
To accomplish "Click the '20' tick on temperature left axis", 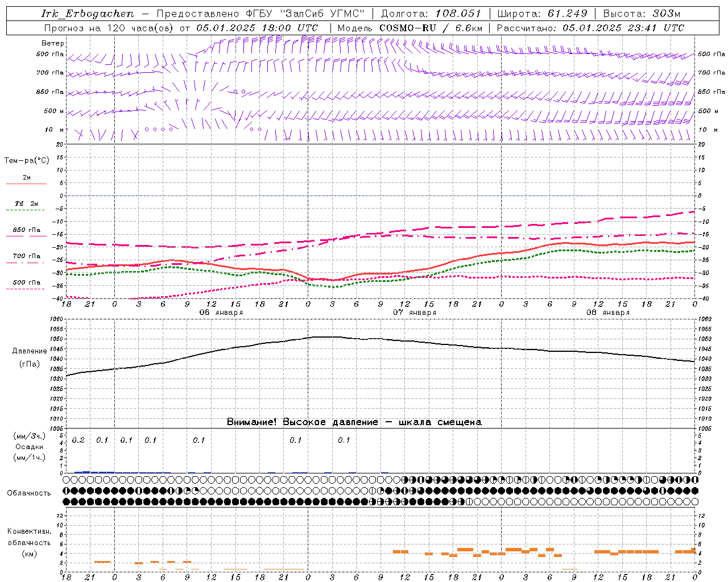I will tap(61, 144).
